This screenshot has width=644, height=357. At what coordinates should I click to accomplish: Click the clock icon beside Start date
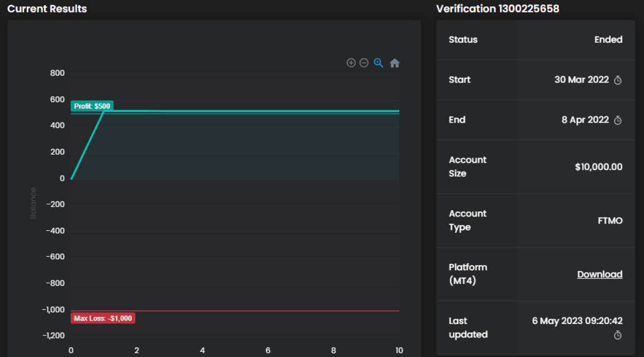tap(618, 80)
